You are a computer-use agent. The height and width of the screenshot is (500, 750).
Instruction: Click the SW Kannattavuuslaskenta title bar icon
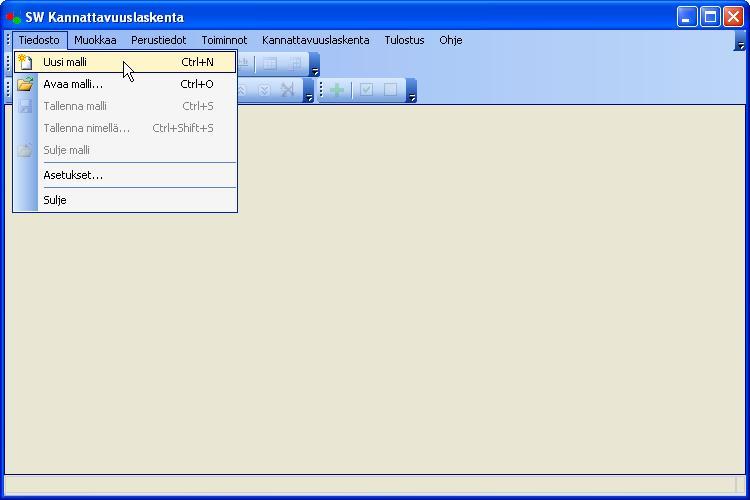13,18
